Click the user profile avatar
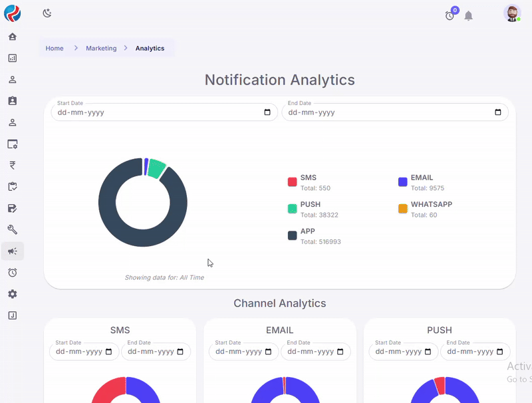The width and height of the screenshot is (532, 403). (511, 14)
